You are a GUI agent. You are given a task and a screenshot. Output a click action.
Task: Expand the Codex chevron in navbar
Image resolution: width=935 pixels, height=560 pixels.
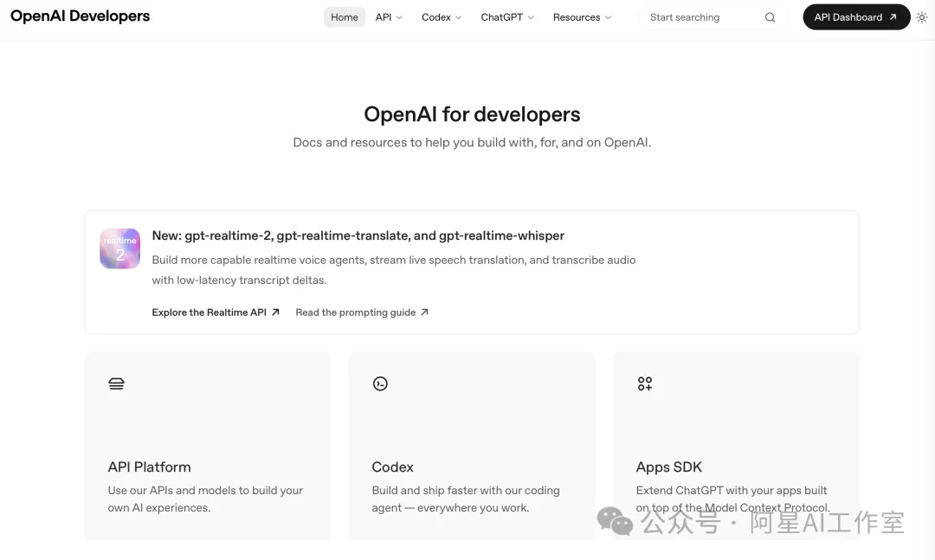(458, 18)
